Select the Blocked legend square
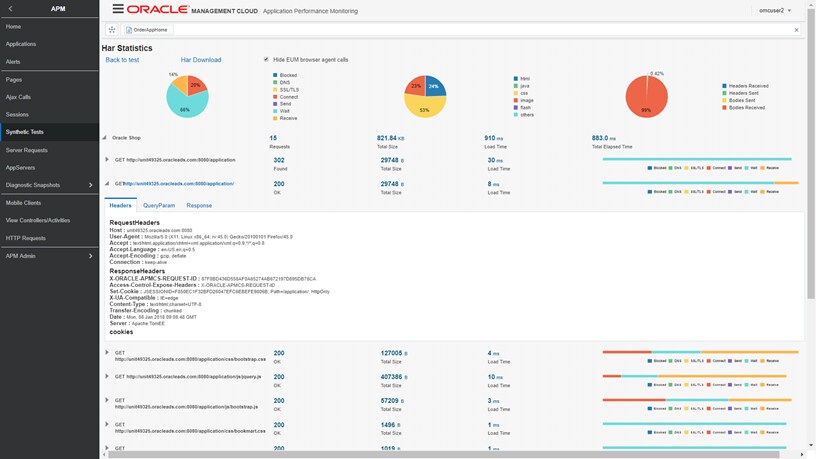Viewport: 816px width, 459px height. [275, 75]
